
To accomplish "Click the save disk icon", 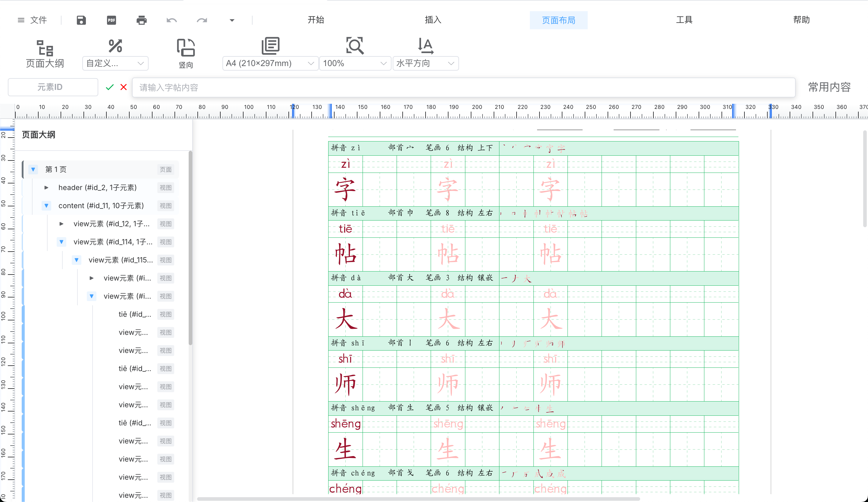I will point(81,20).
